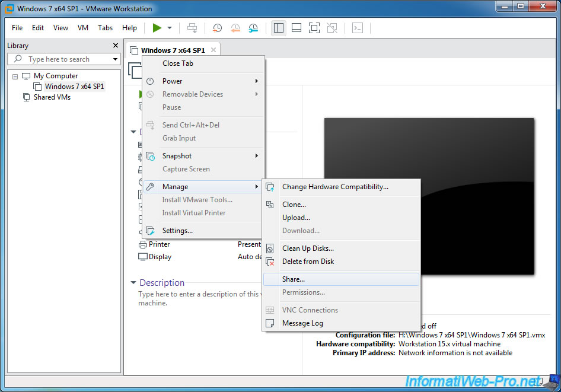Image resolution: width=561 pixels, height=392 pixels.
Task: Switch to the Windows 7 x64 SP1 tab
Action: pyautogui.click(x=173, y=50)
